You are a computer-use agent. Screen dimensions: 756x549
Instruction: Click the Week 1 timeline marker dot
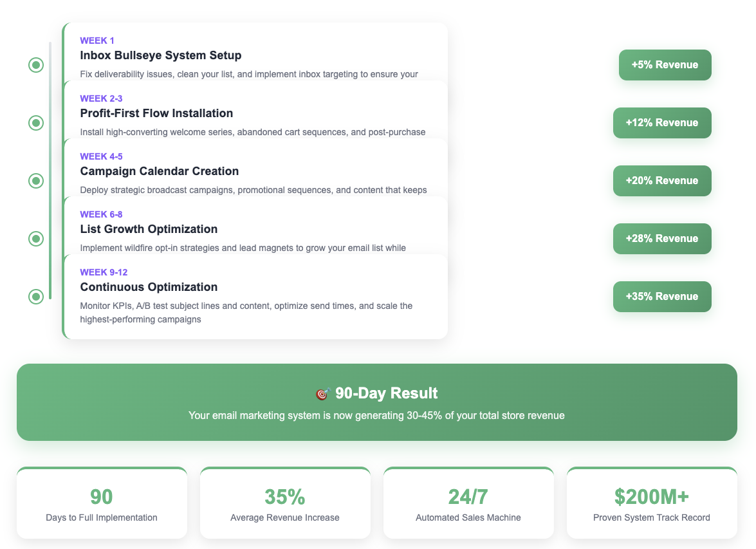coord(36,65)
